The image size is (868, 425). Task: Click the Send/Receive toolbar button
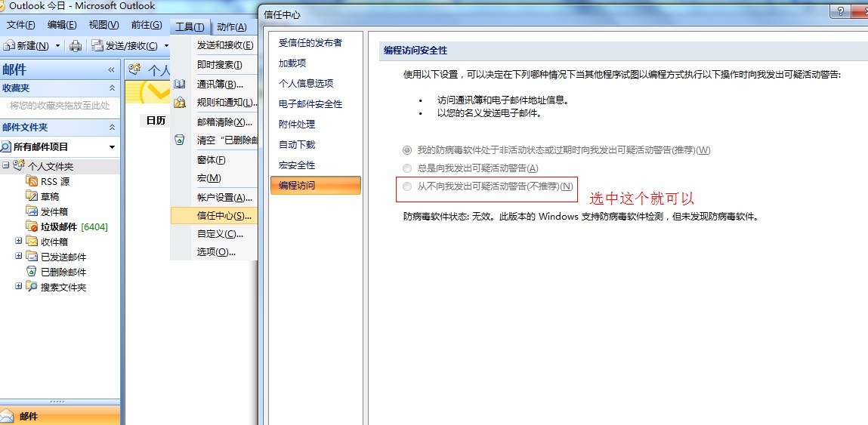[125, 46]
